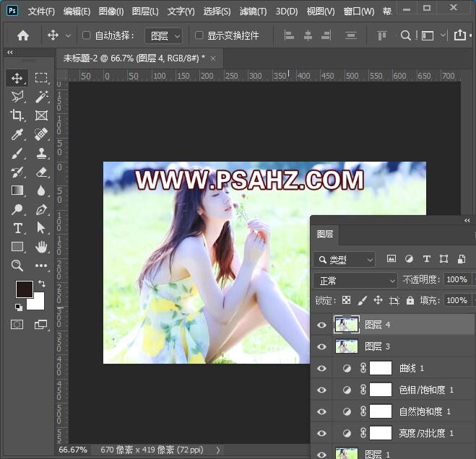
Task: Expand the workspace switcher dropdown
Action: tap(443, 35)
